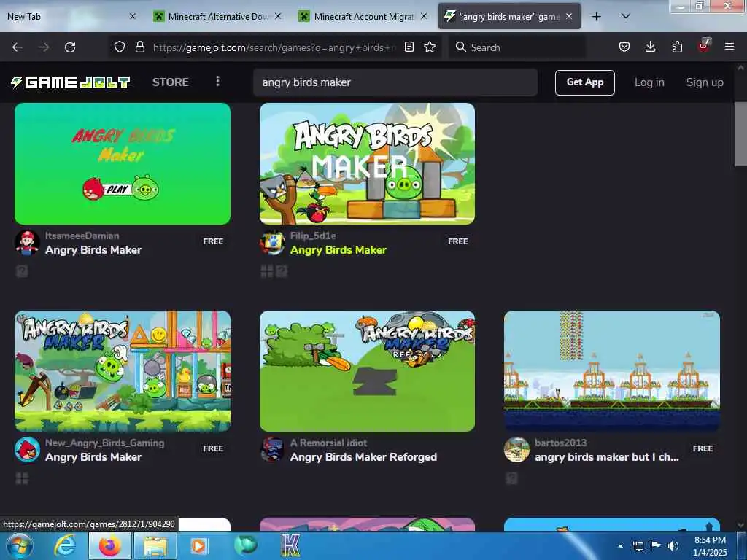Viewport: 747px width, 560px height.
Task: Click Filip_5d1e user avatar
Action: coord(273,242)
